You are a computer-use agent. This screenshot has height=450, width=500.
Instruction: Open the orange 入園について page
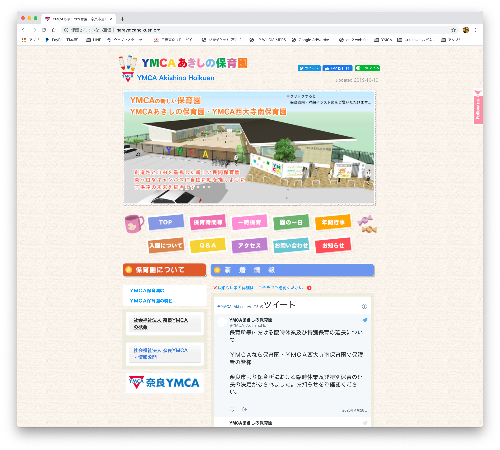click(x=166, y=245)
